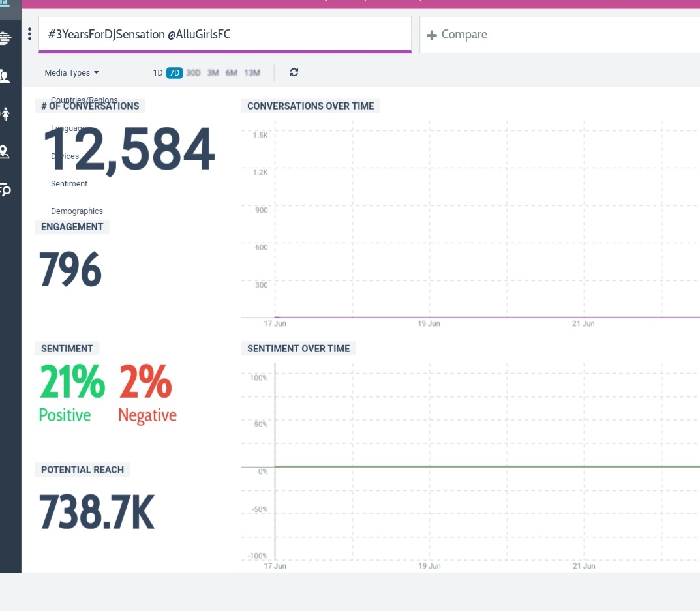This screenshot has width=700, height=611.
Task: Choose the Countries/Regions filter option
Action: pos(84,100)
